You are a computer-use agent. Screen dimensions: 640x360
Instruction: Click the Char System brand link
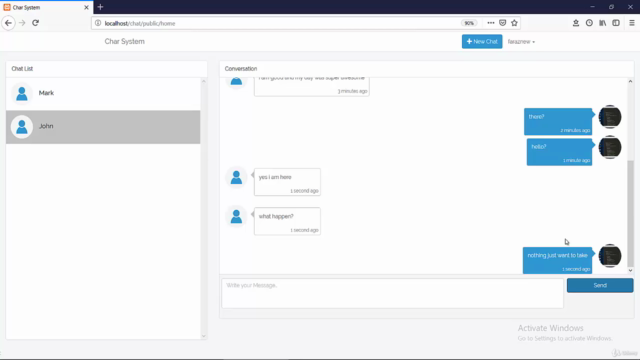pos(124,41)
